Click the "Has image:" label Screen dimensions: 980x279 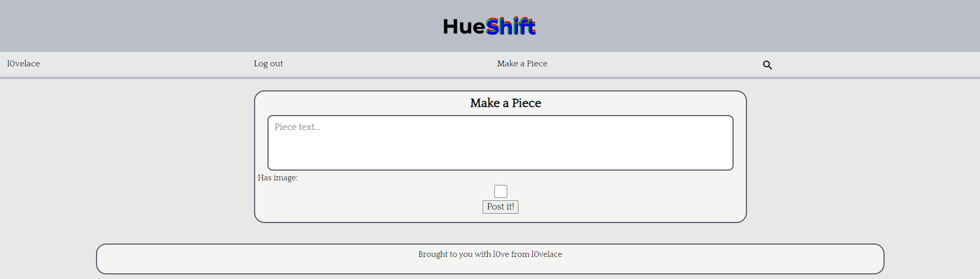278,178
